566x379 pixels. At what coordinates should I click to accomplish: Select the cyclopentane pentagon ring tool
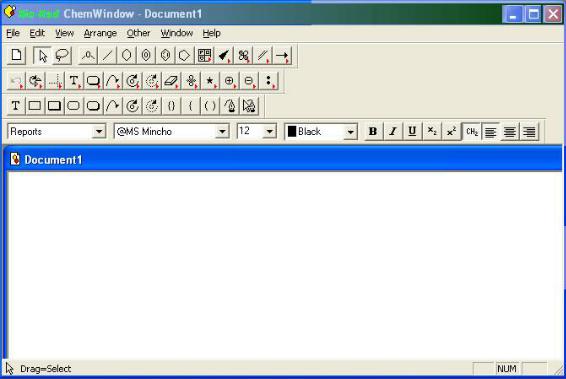pyautogui.click(x=184, y=56)
